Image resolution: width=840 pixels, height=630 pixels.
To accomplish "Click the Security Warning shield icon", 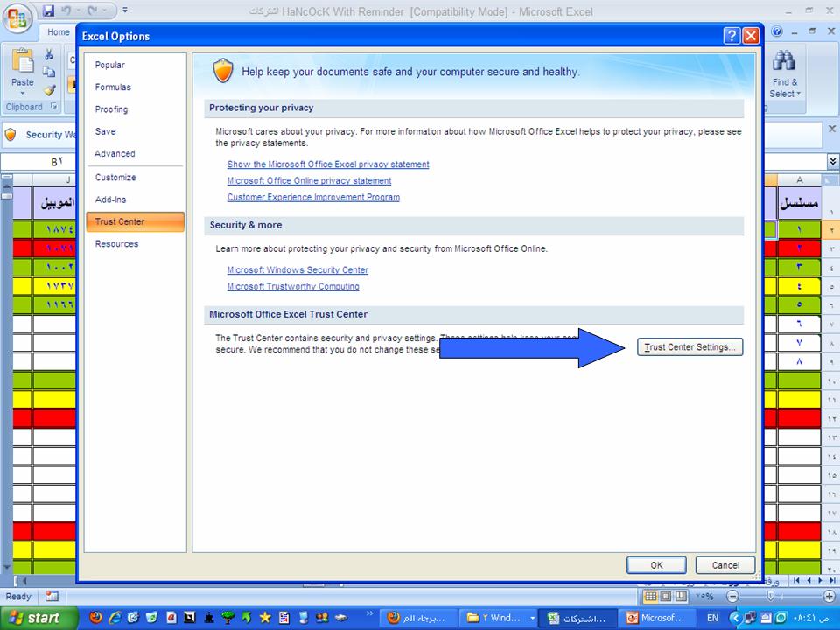I will pyautogui.click(x=10, y=135).
